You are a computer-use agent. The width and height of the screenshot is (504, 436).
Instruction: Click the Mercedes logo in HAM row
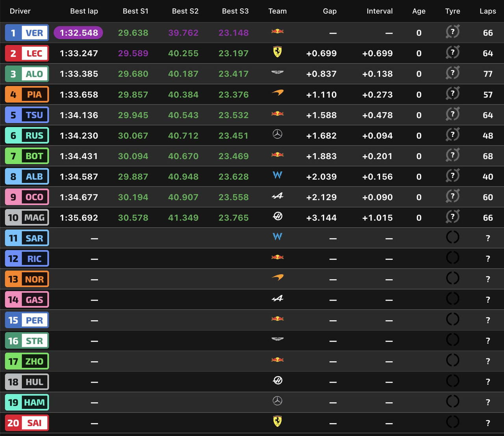click(x=278, y=401)
